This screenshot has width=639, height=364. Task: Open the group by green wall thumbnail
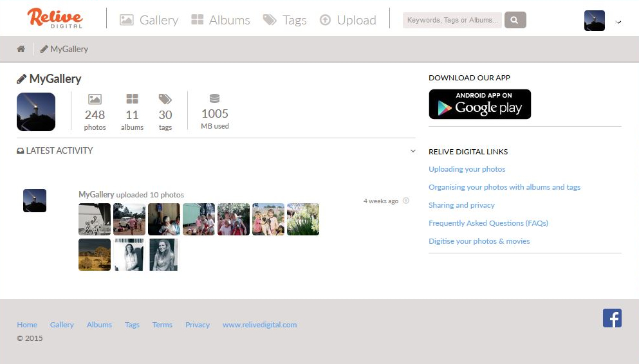pyautogui.click(x=199, y=219)
